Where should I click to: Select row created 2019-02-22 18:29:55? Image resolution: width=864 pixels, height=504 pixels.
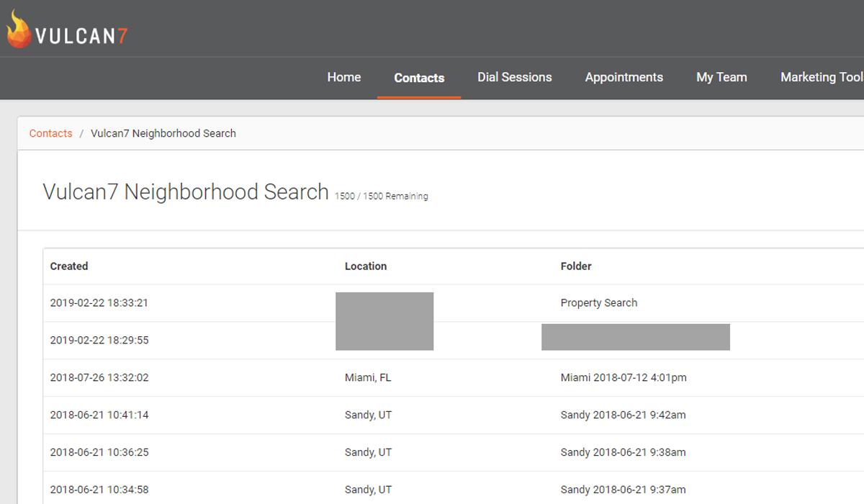click(454, 341)
